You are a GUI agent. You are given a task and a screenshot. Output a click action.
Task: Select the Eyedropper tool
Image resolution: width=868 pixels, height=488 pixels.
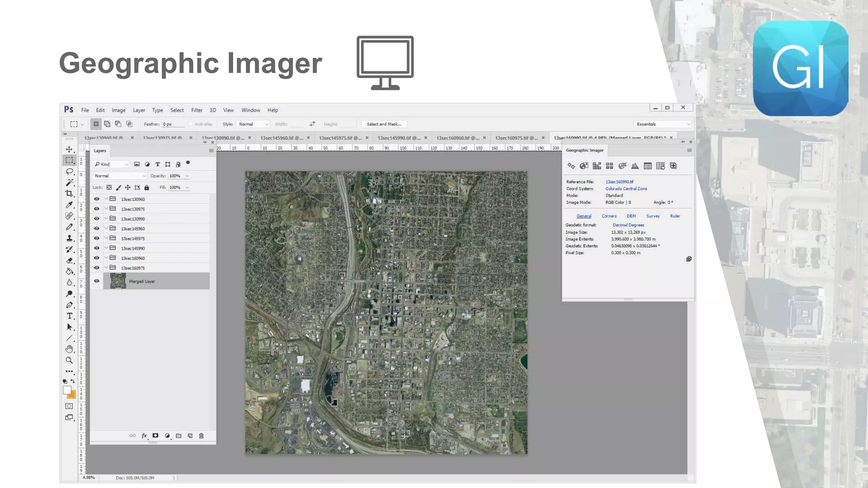click(69, 205)
